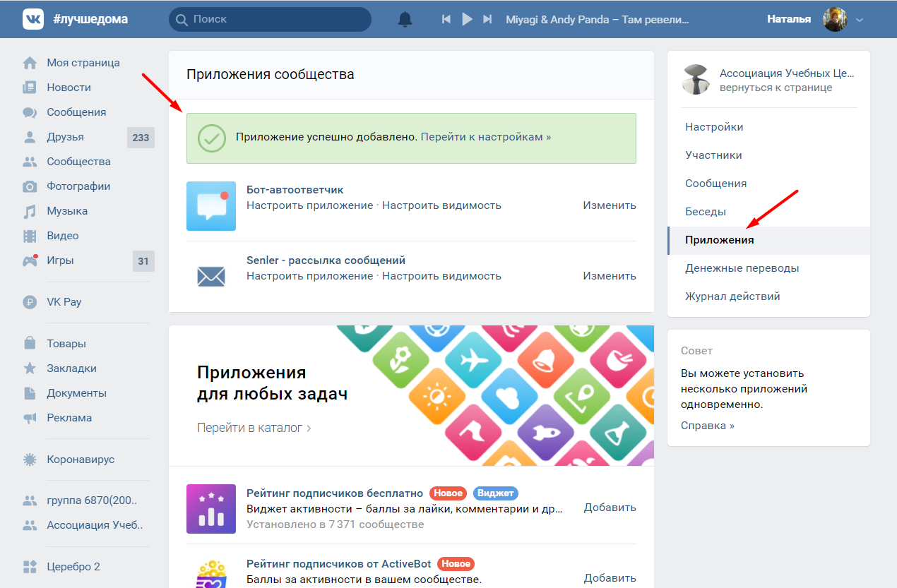The width and height of the screenshot is (897, 588).
Task: Open Рейтинг подписчиков от ActiveBot title
Action: point(339,564)
